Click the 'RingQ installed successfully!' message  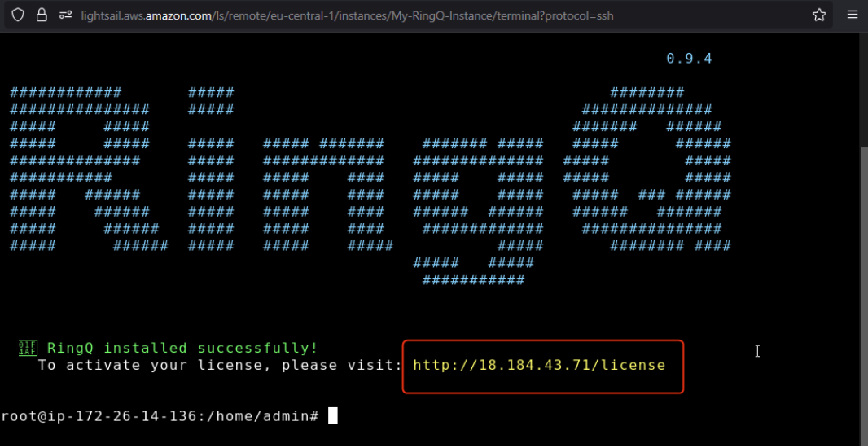click(182, 349)
